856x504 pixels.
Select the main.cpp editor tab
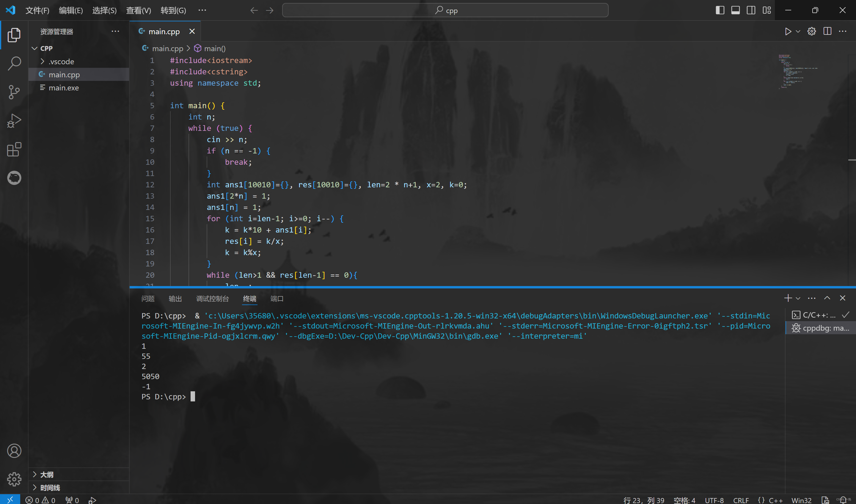(x=165, y=31)
